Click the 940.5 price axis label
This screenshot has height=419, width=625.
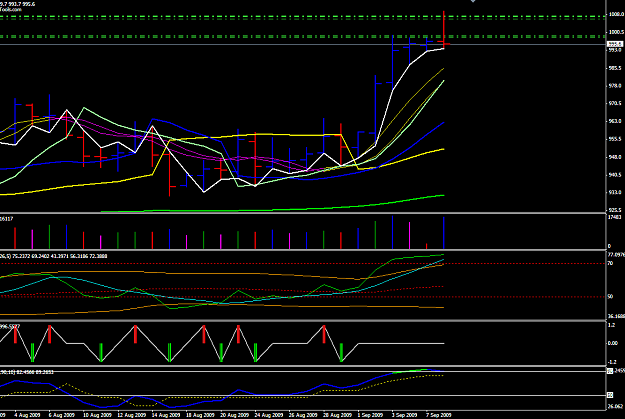[617, 175]
